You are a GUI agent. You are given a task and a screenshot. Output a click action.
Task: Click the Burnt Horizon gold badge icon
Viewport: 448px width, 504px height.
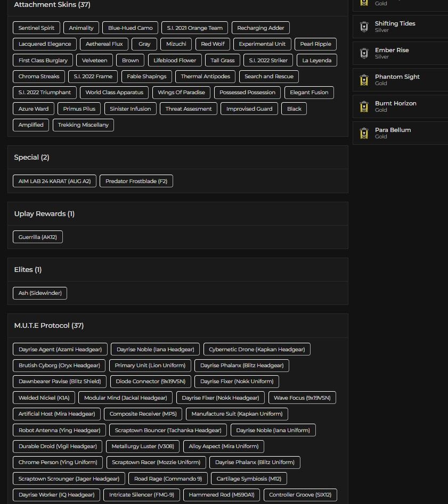pos(364,107)
